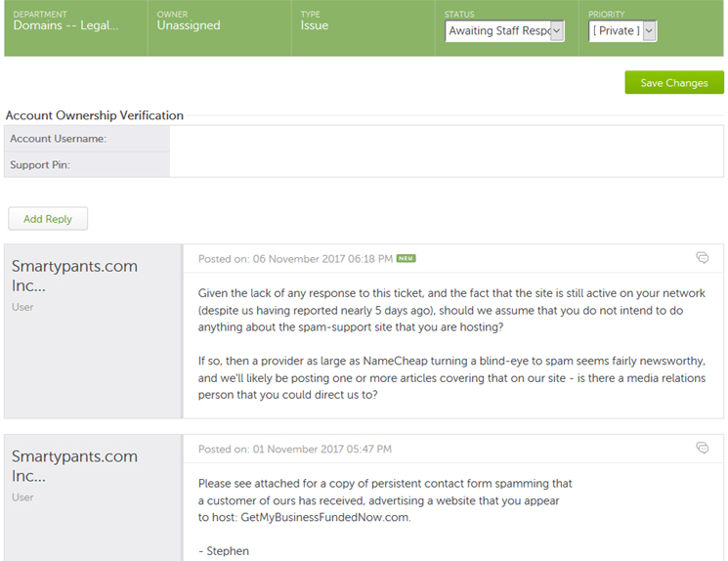The image size is (728, 561).
Task: Click the Account Ownership Verification heading
Action: click(95, 115)
